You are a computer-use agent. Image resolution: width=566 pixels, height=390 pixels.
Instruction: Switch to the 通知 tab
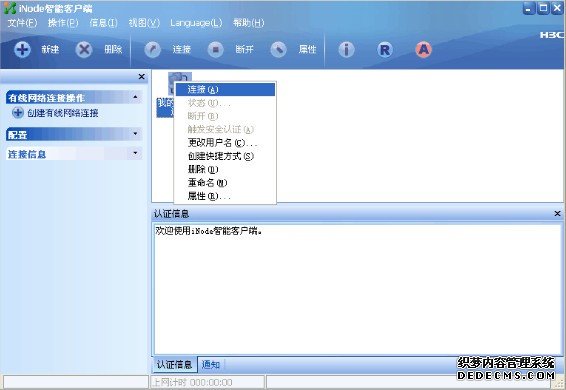tap(210, 365)
